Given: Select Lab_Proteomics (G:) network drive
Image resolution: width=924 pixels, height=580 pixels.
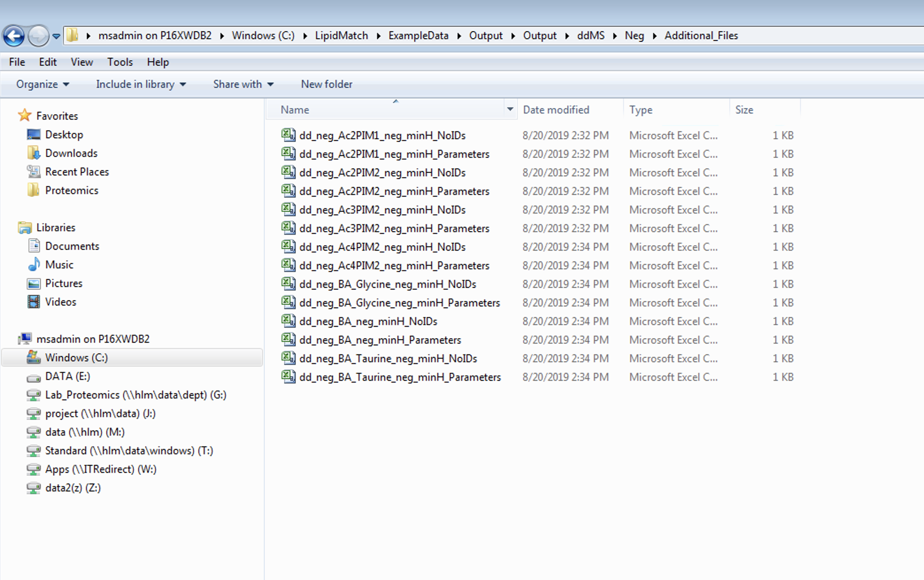Looking at the screenshot, I should 135,395.
